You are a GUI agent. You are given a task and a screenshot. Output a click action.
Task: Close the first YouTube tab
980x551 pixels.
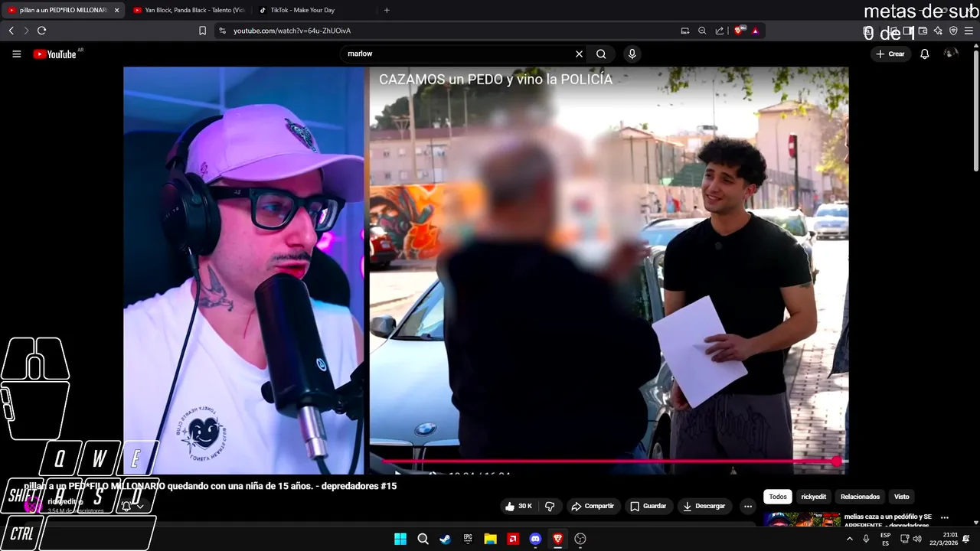(x=116, y=10)
